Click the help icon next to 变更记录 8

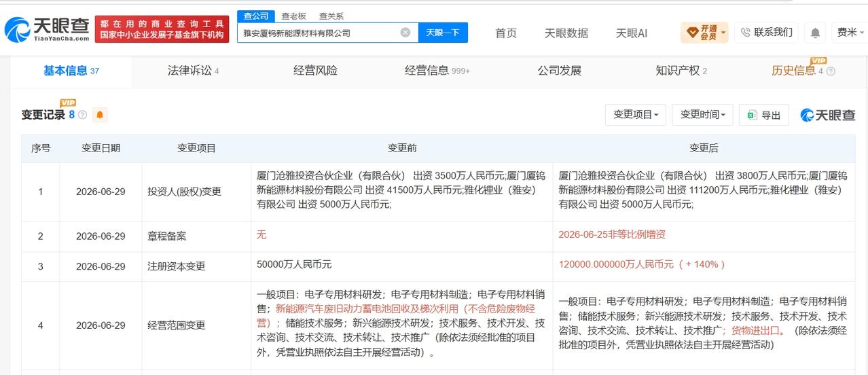pos(83,115)
